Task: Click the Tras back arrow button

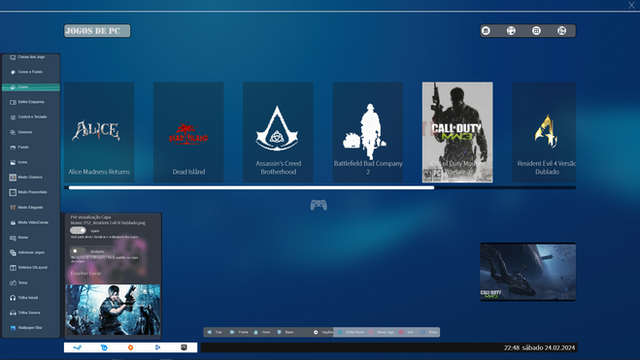Action: (x=215, y=332)
